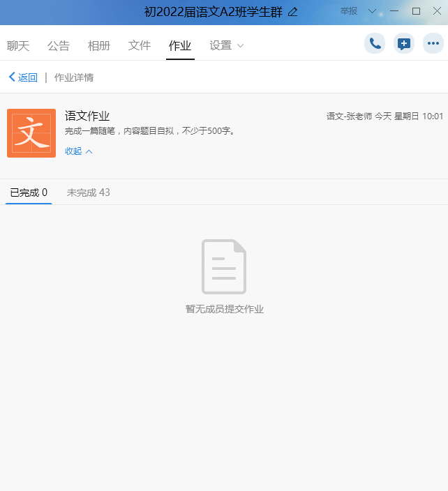
Task: Go back using the 返回 link
Action: [x=23, y=77]
